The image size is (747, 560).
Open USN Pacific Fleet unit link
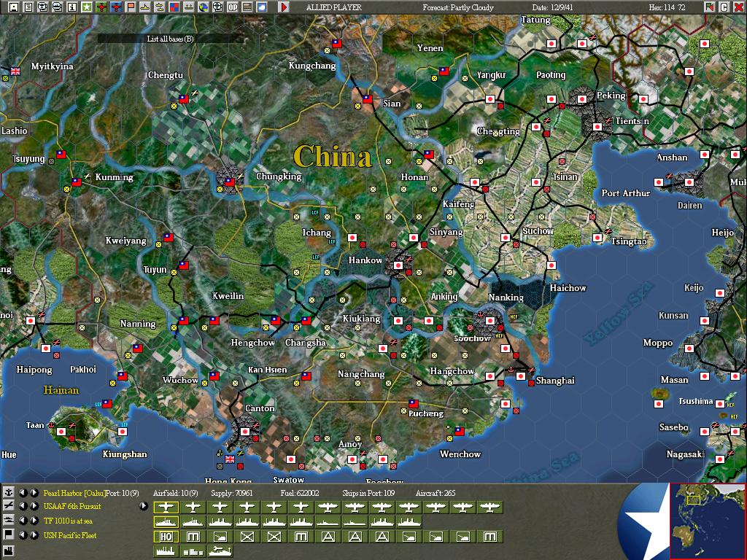[70, 534]
